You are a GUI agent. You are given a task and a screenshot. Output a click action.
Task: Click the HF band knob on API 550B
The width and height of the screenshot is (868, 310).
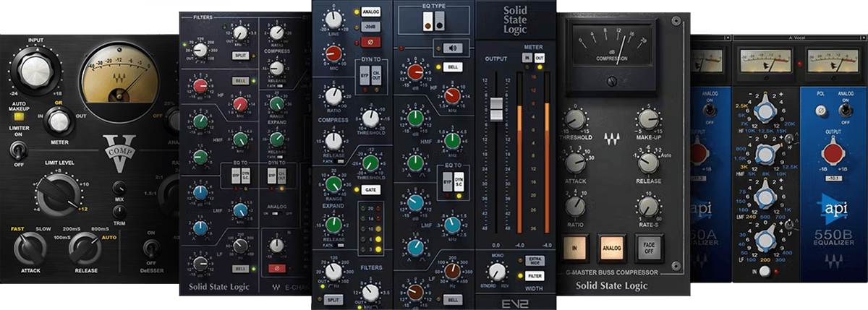pos(765,112)
